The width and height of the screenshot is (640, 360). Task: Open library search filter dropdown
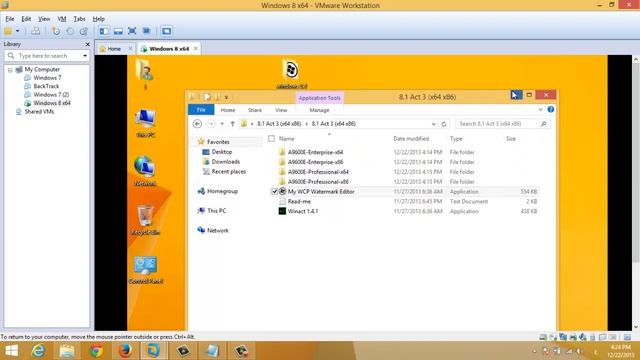coord(85,56)
